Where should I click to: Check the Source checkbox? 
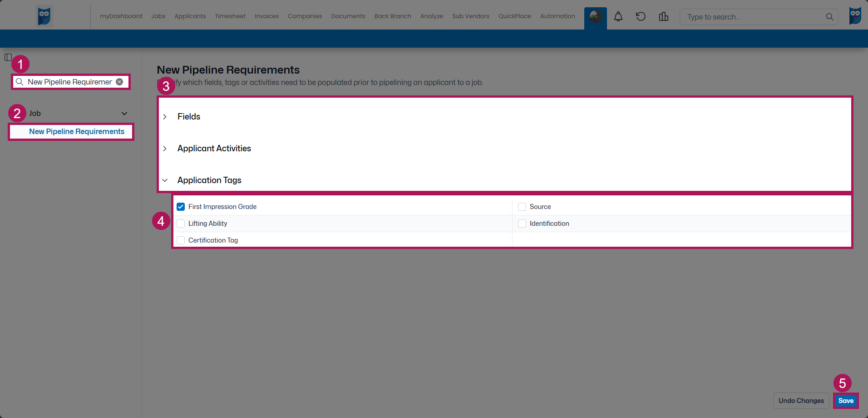point(522,207)
